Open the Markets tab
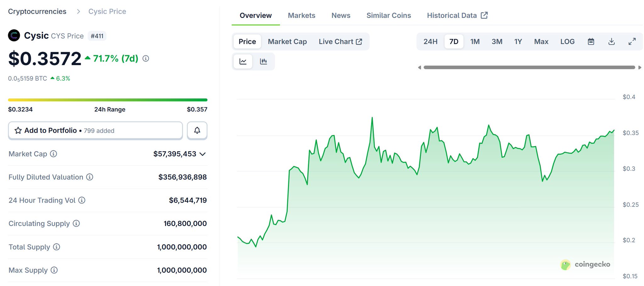Viewport: 644px width, 286px height. (x=301, y=15)
